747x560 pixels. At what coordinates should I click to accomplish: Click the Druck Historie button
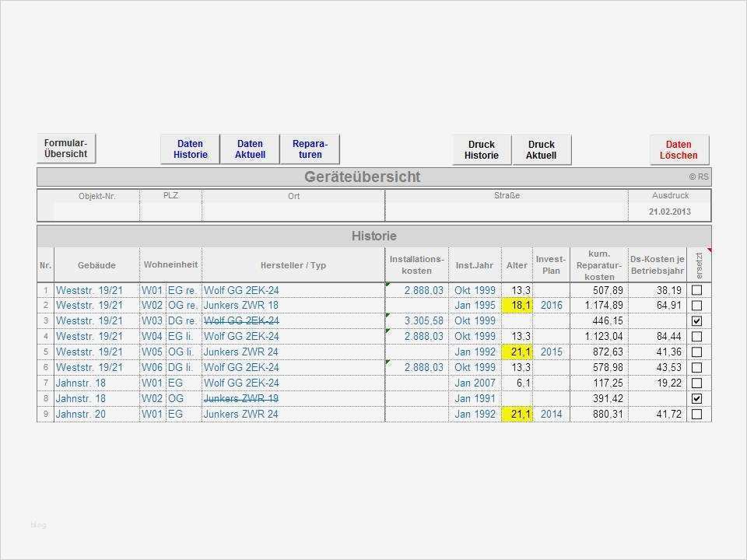pos(480,149)
